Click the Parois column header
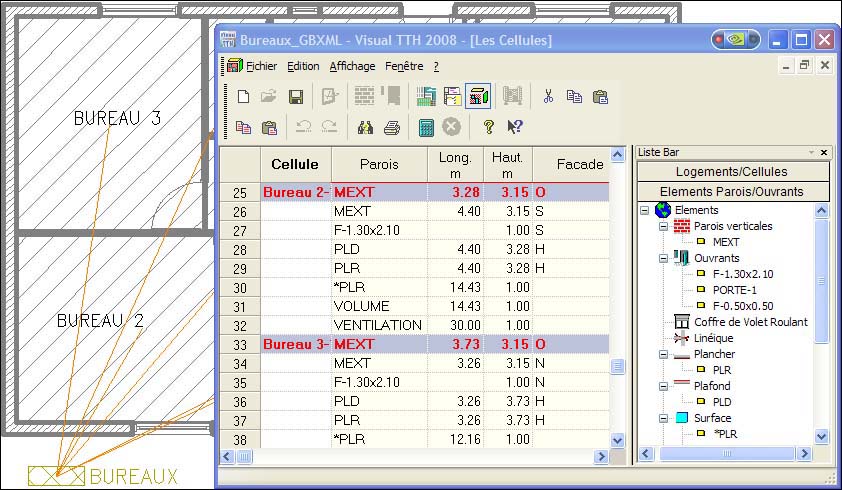 click(379, 164)
